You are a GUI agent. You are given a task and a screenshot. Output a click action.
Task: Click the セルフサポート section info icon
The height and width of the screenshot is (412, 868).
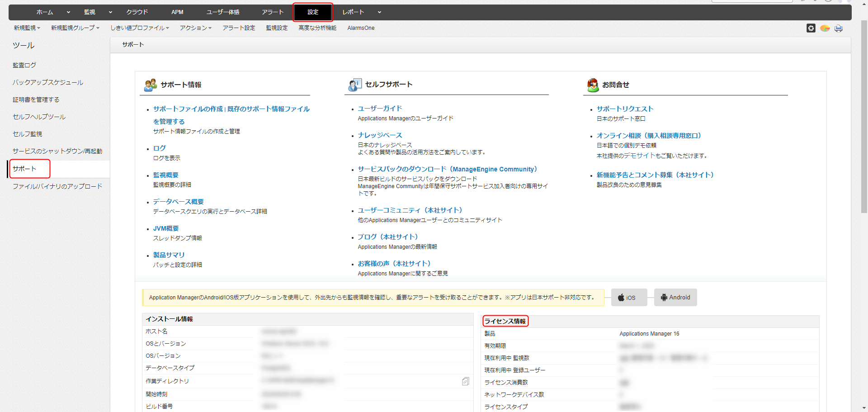355,85
